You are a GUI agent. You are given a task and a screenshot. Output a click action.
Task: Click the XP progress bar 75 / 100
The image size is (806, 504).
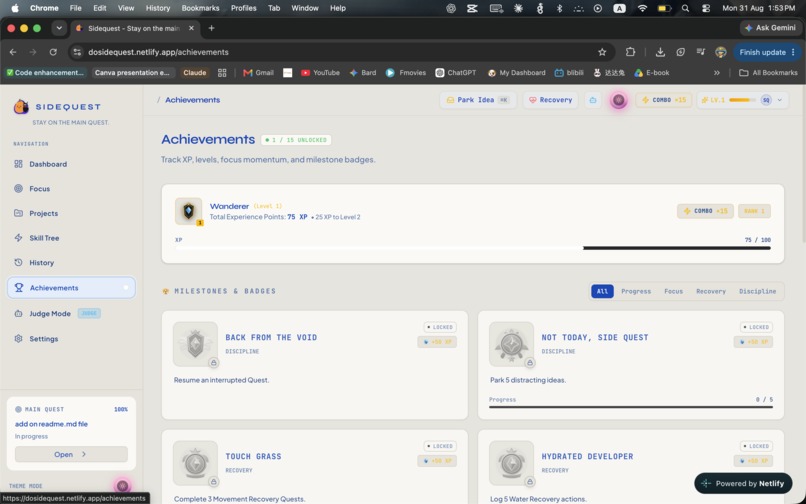point(473,248)
